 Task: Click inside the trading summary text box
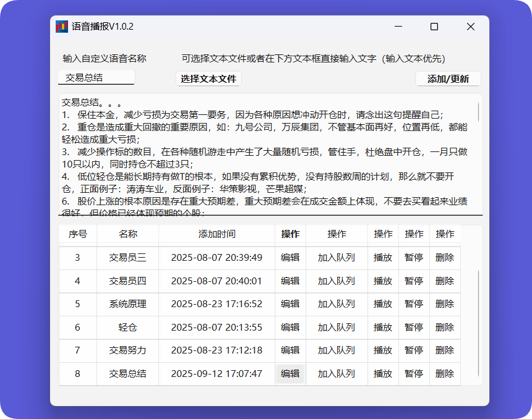[x=266, y=154]
